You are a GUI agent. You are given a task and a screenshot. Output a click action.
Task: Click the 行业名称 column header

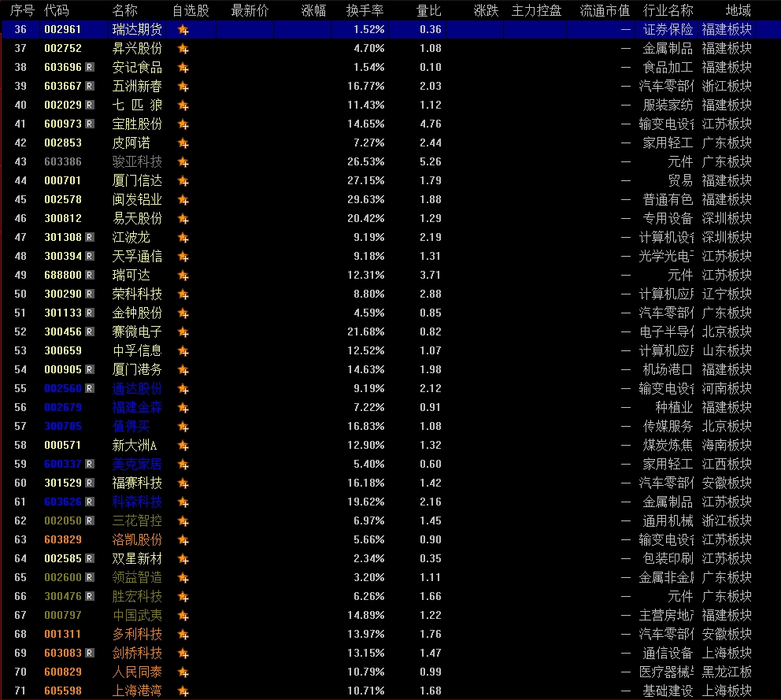point(668,10)
